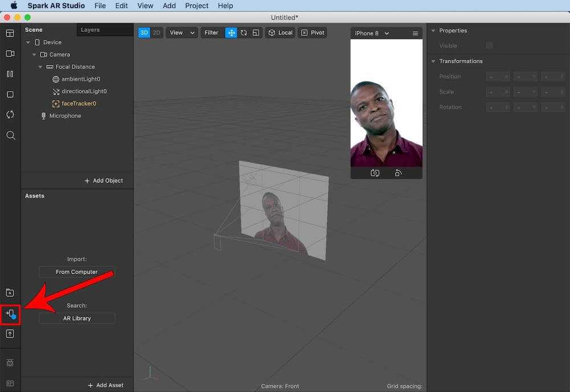Screen dimensions: 570x392
Task: Toggle the Visible checkbox in Properties
Action: 489,46
